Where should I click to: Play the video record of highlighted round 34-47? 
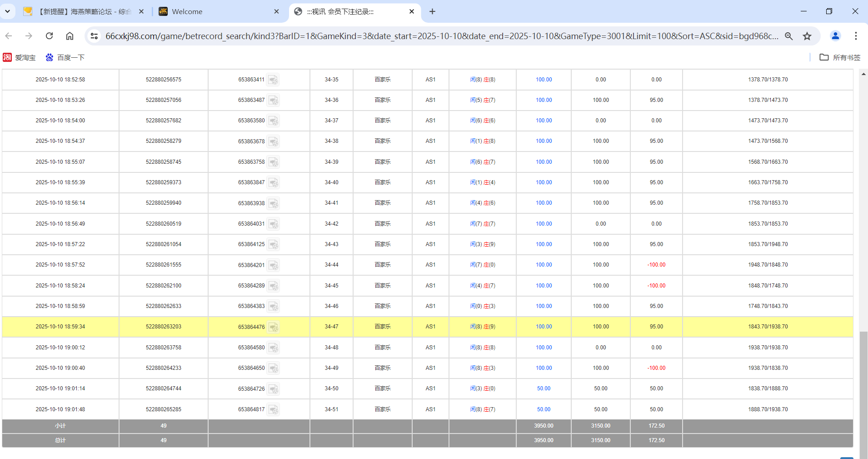point(273,327)
